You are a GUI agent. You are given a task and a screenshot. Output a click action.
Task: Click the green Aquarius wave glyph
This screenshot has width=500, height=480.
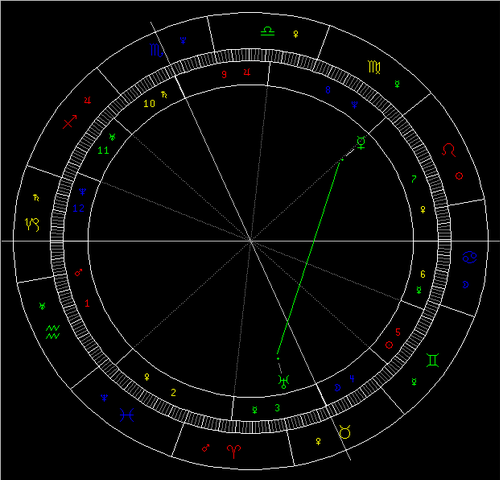coord(53,332)
